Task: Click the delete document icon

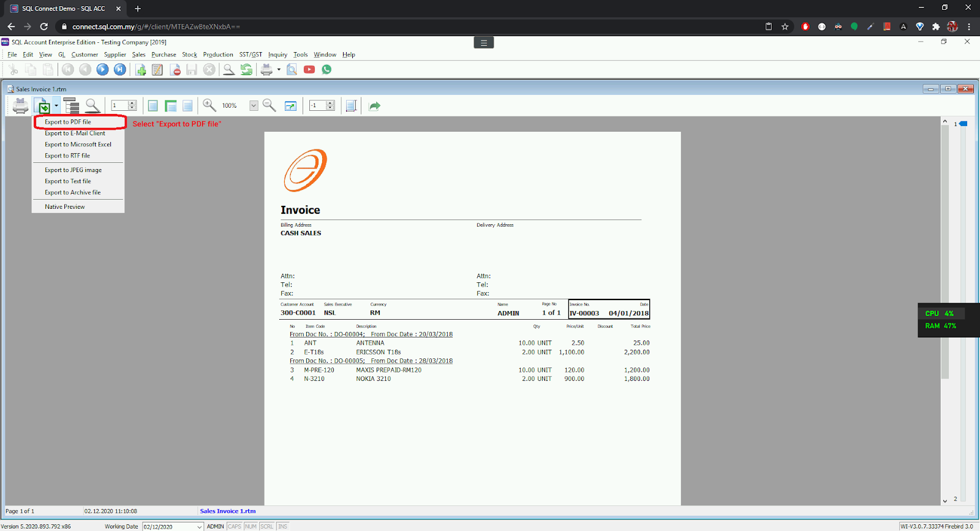Action: (x=175, y=70)
